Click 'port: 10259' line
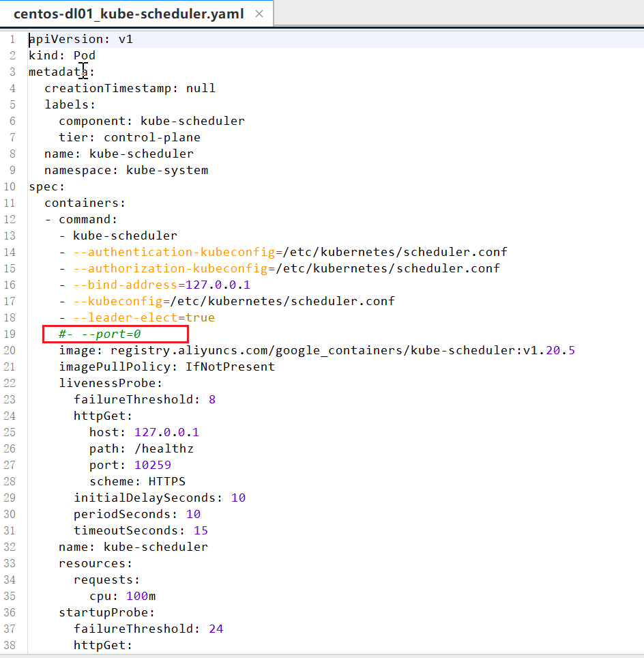Viewport: 644px width, 658px height. pyautogui.click(x=130, y=465)
